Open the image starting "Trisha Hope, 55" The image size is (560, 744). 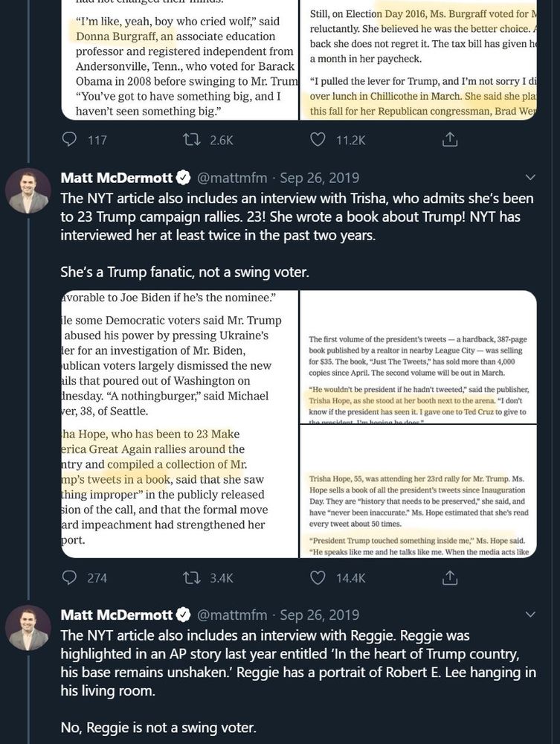point(418,493)
